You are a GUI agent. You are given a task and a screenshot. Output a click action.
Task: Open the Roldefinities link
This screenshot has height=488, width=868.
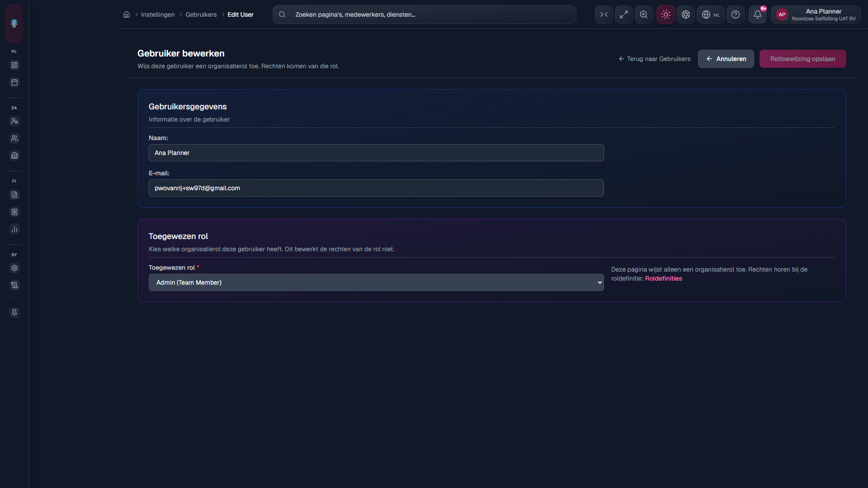click(663, 278)
